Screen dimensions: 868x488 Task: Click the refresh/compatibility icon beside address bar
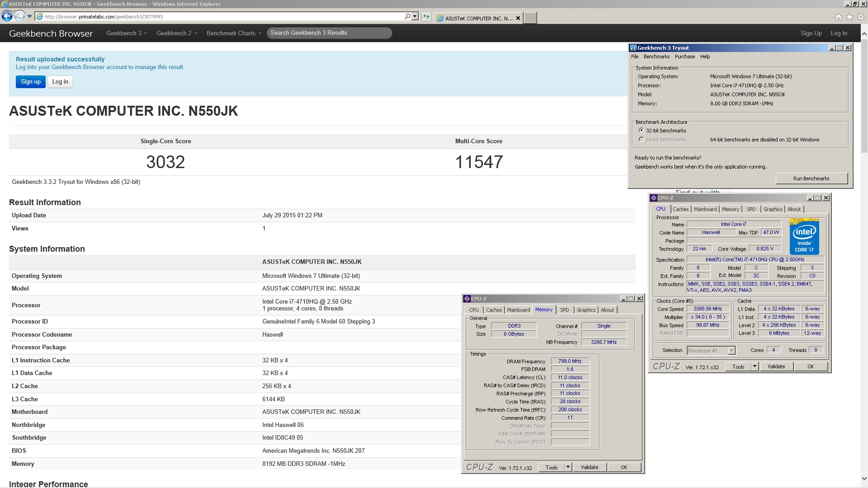426,17
